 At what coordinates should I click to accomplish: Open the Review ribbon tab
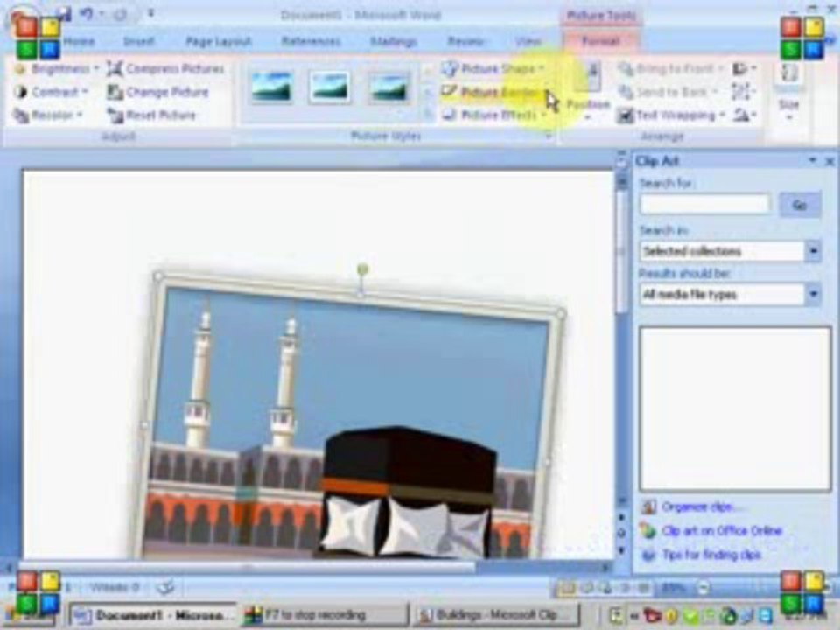click(x=465, y=42)
